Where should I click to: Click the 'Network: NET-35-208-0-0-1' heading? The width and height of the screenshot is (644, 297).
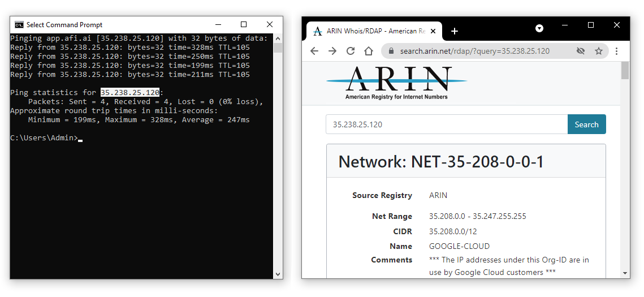(440, 162)
